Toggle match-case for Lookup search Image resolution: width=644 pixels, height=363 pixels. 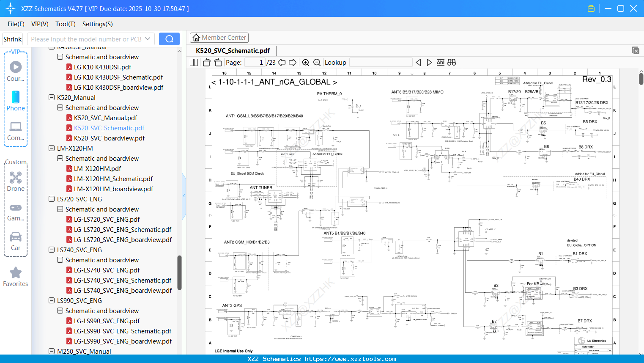tap(441, 62)
